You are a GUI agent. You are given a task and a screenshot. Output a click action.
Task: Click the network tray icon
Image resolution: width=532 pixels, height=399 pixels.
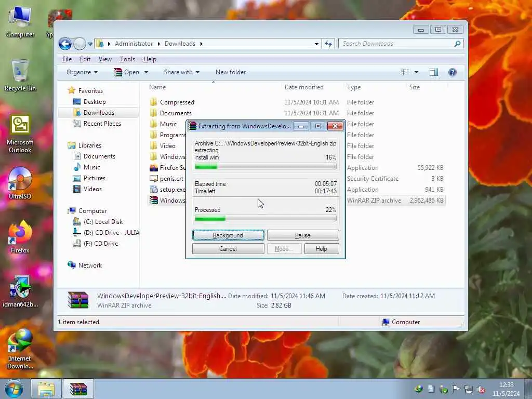tap(469, 389)
